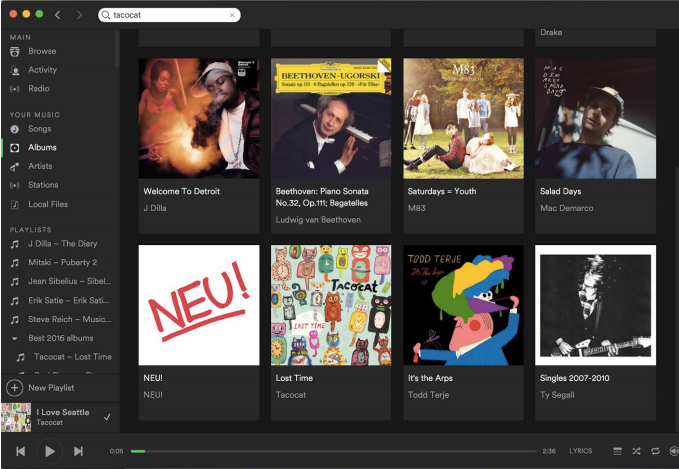The width and height of the screenshot is (679, 469).
Task: Open the Singles 2007-2010 album cover
Action: tap(595, 305)
